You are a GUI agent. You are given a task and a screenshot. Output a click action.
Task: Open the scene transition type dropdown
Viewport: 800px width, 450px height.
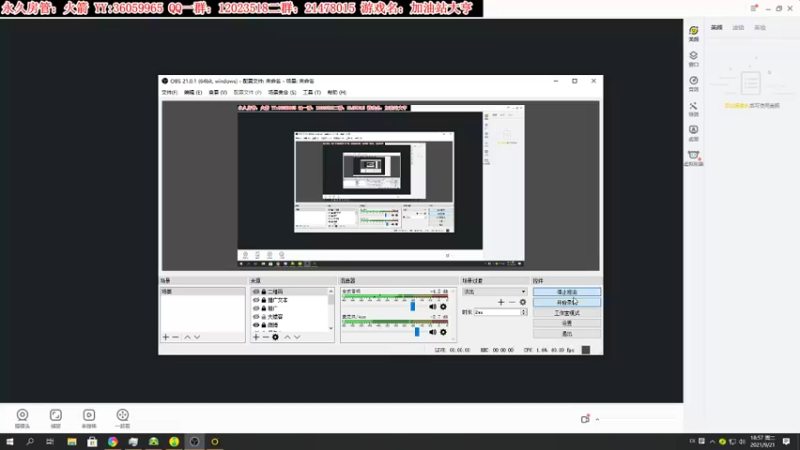[x=494, y=292]
